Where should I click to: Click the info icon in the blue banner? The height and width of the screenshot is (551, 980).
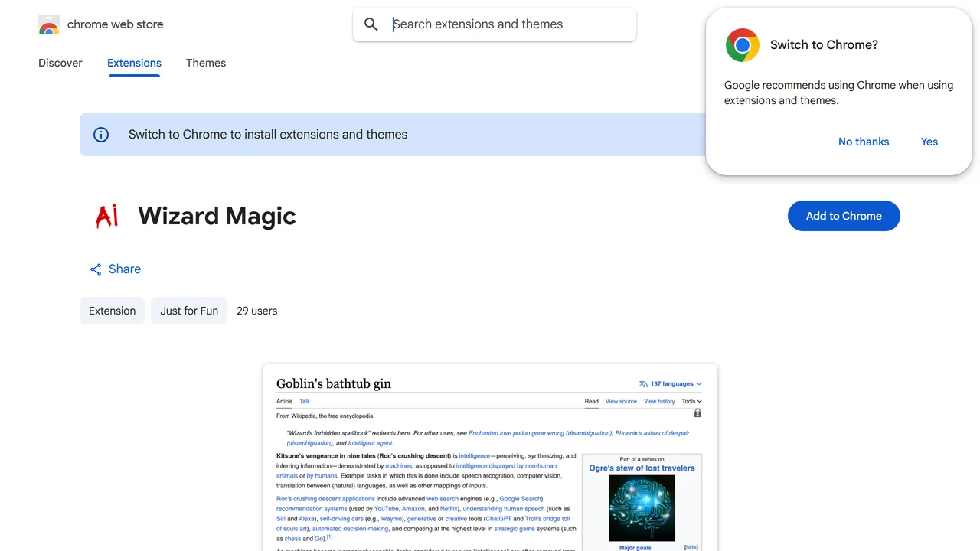click(101, 135)
